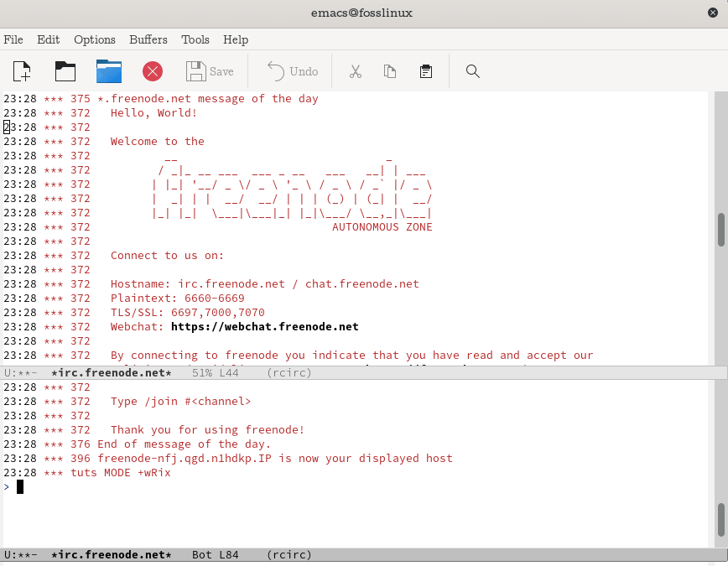728x566 pixels.
Task: Open the Buffers menu
Action: click(148, 39)
